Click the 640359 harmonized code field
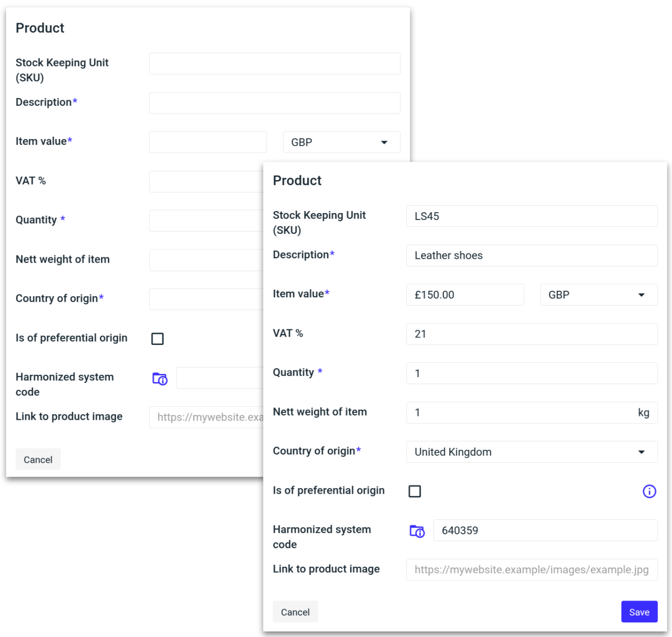This screenshot has height=637, width=672. click(x=545, y=531)
